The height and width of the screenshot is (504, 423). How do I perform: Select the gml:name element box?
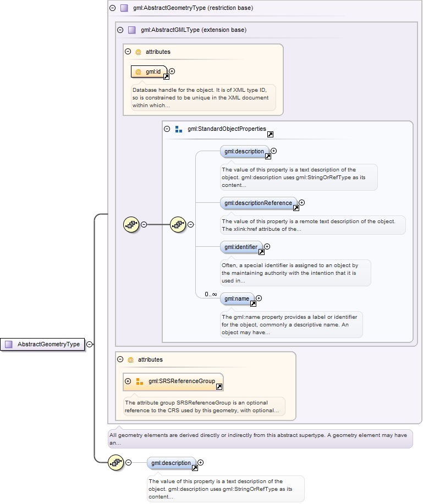tap(237, 298)
